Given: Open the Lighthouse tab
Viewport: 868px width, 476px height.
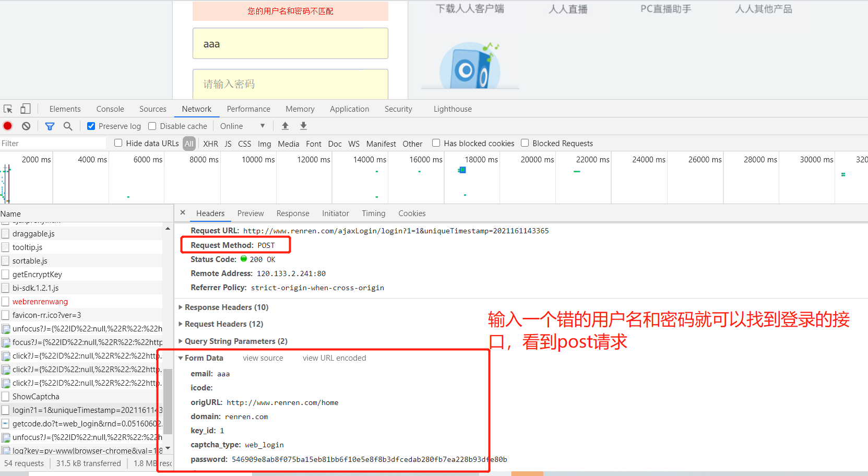Looking at the screenshot, I should [x=453, y=109].
